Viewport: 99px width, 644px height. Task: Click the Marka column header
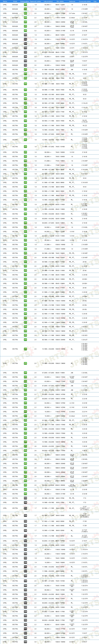click(x=5, y=1)
